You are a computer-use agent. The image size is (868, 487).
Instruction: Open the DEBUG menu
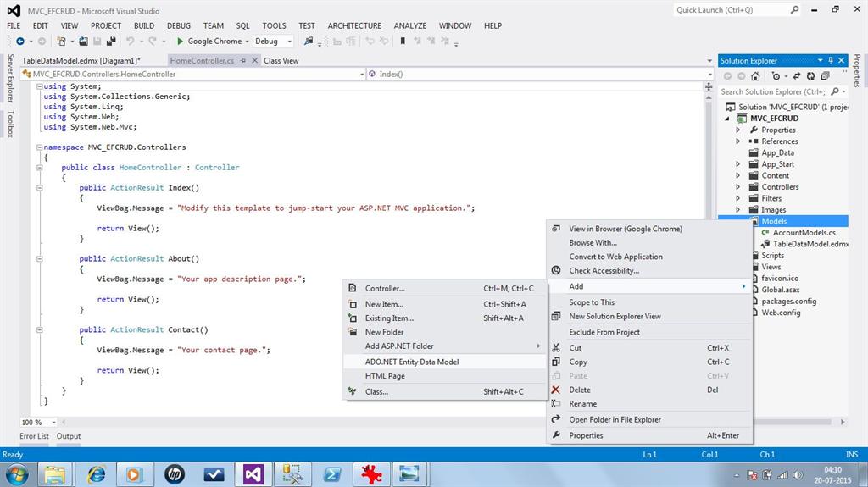point(178,25)
